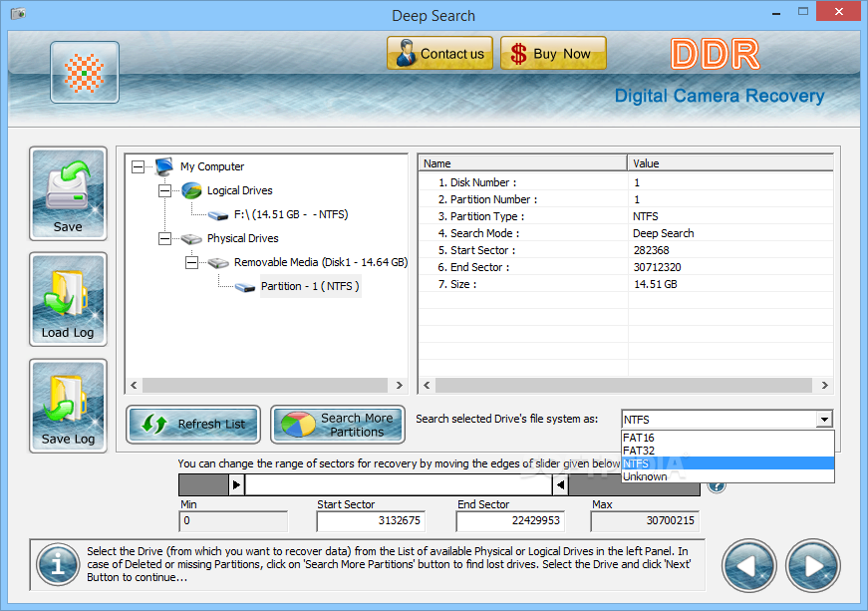This screenshot has height=611, width=868.
Task: Click the left slider handle arrow
Action: (236, 485)
